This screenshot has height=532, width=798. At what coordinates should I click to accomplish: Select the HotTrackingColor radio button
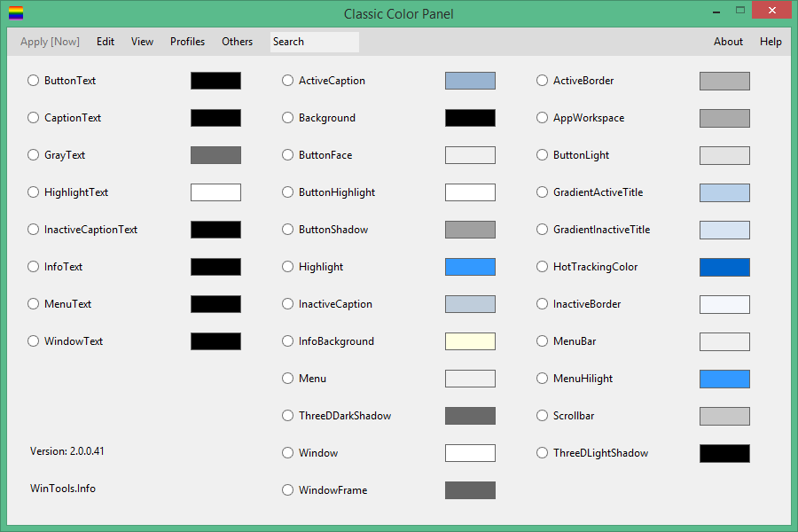tap(543, 267)
